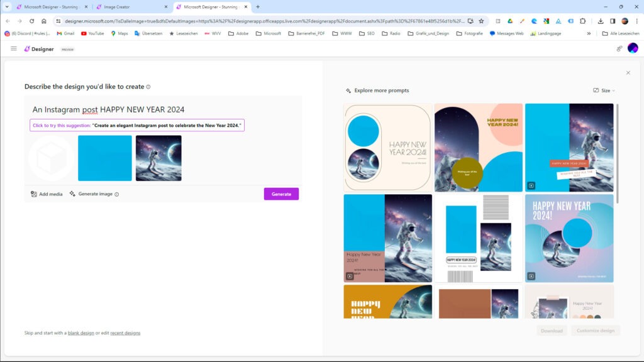Click info icon next to Generate image

(x=116, y=194)
